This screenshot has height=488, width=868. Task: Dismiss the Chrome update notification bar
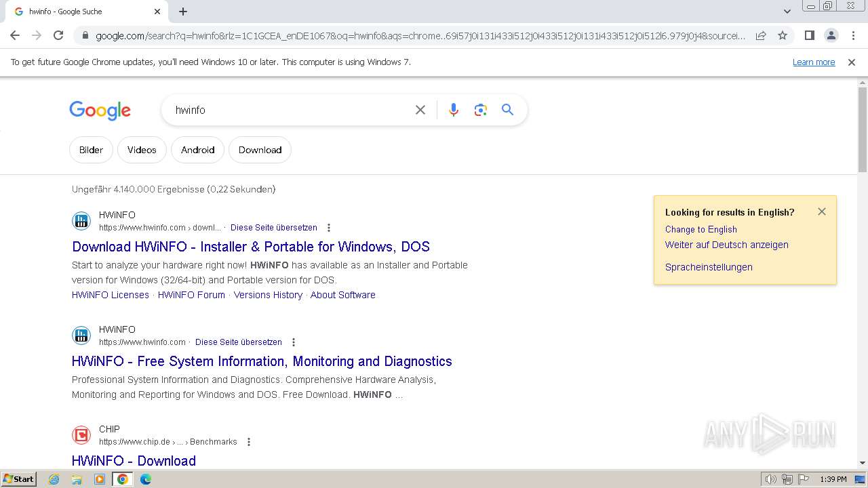(852, 62)
